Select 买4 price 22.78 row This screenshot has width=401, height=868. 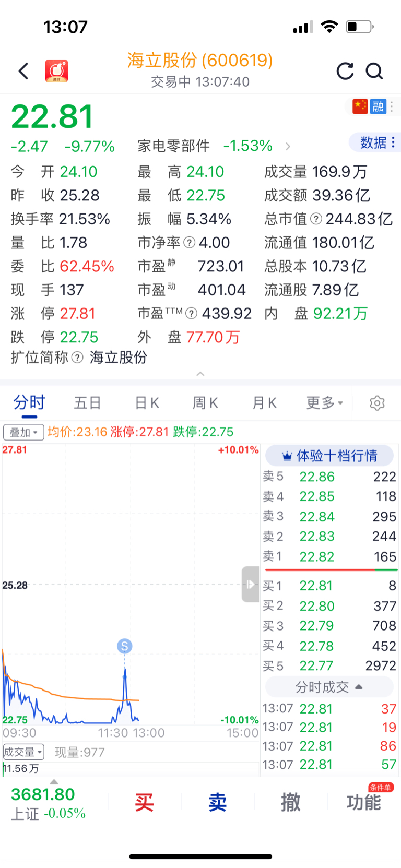329,646
